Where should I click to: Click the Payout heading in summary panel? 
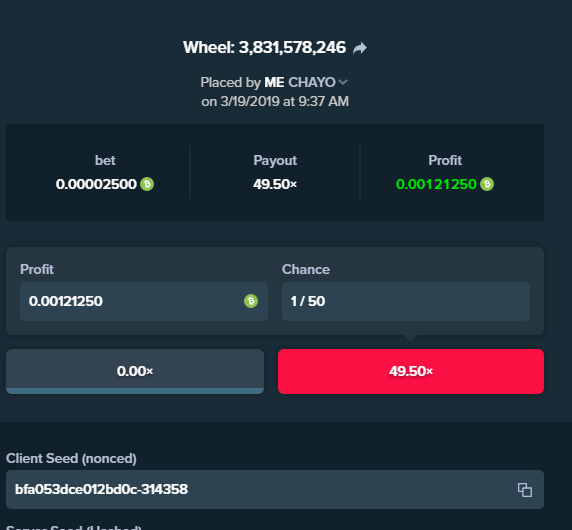(x=275, y=160)
